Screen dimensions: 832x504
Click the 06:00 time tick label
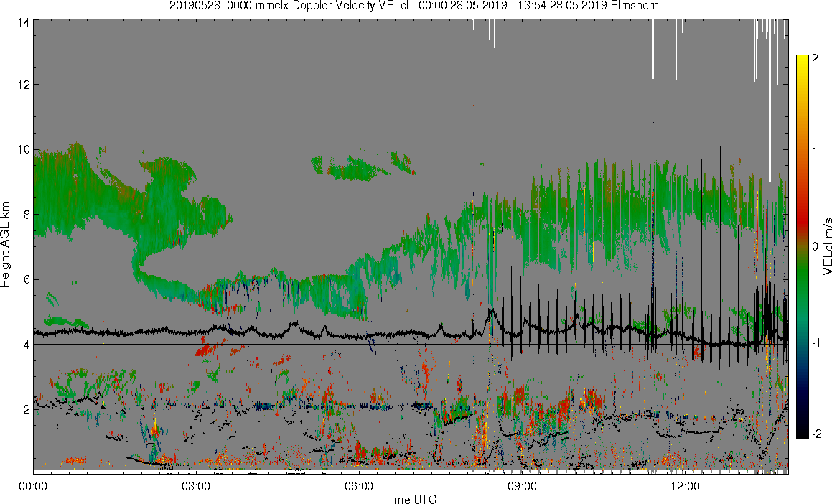pyautogui.click(x=359, y=486)
